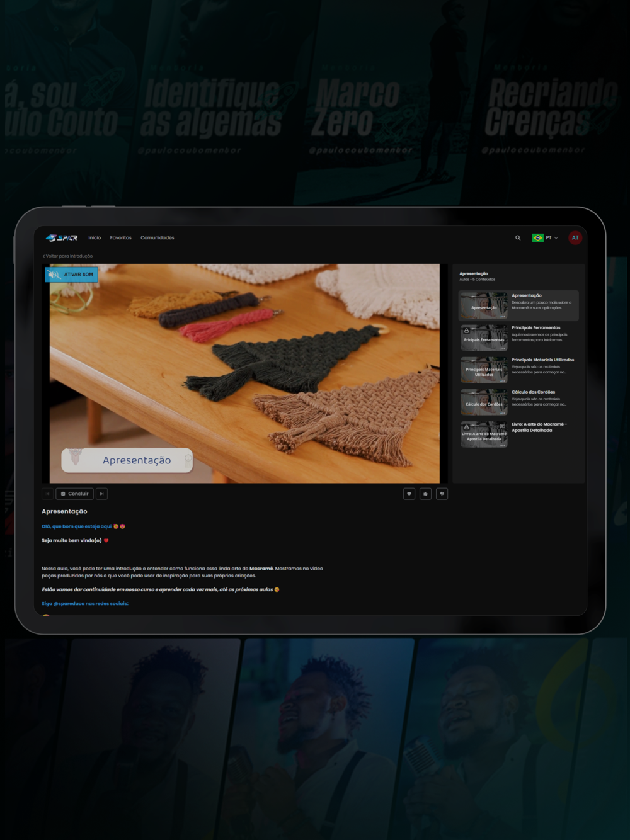Play the macramé video

point(244,373)
